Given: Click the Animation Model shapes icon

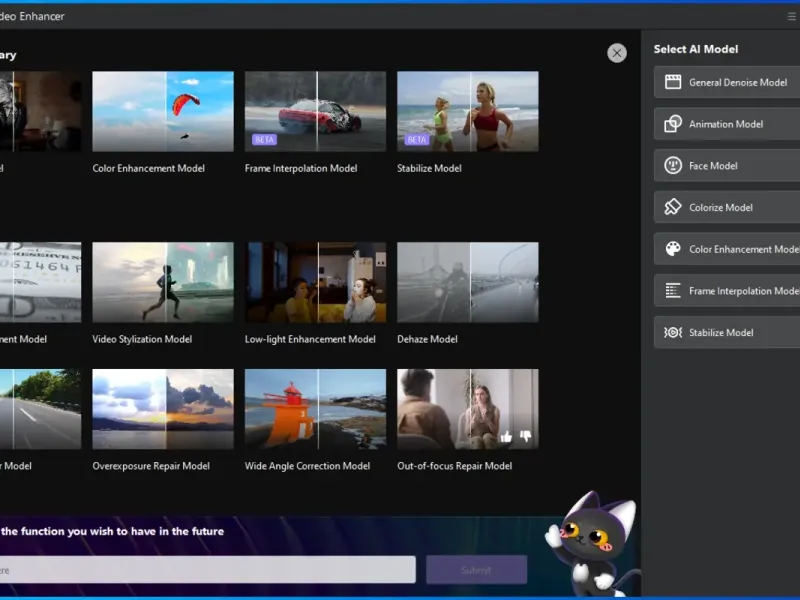Looking at the screenshot, I should point(672,124).
